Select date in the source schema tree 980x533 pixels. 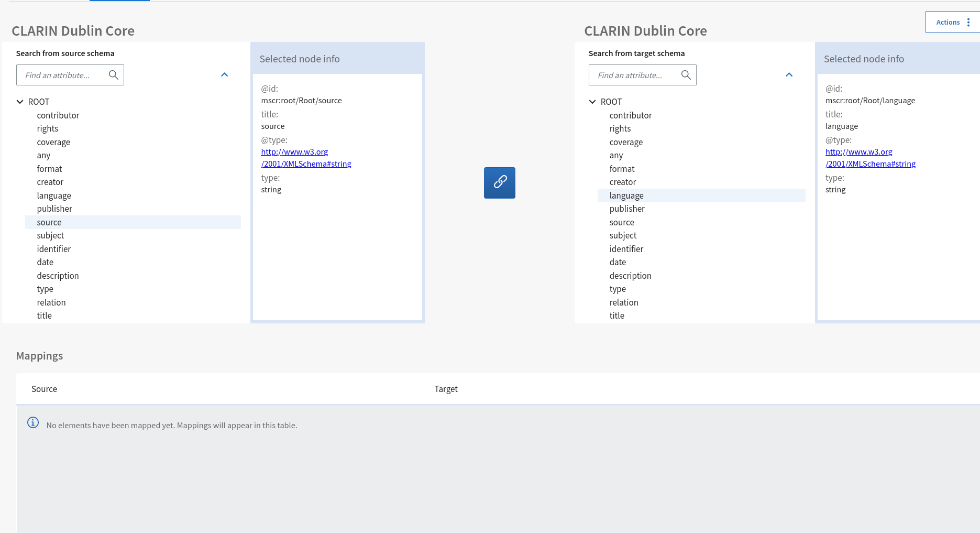[x=45, y=262]
